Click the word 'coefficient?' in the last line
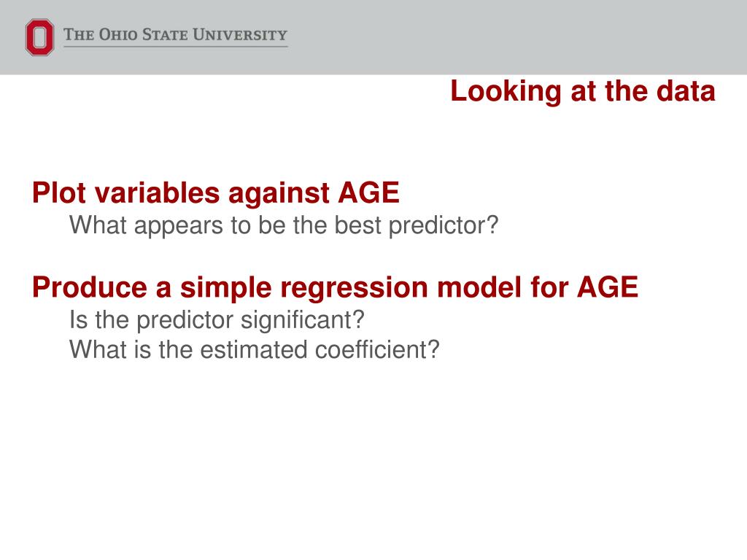The width and height of the screenshot is (747, 560). click(377, 349)
